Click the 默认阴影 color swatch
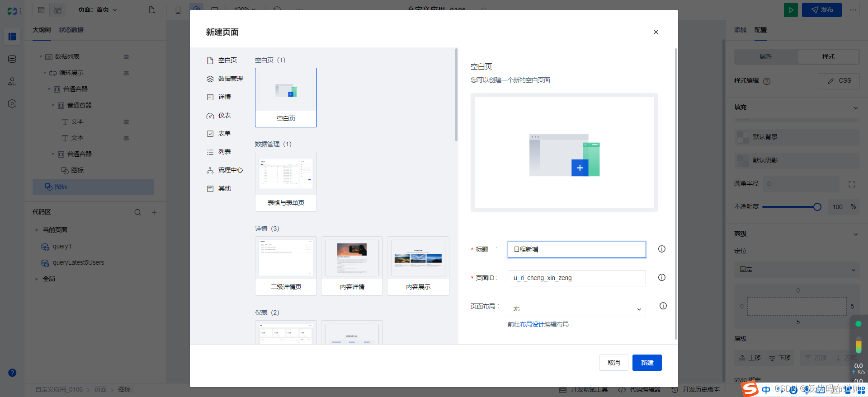This screenshot has width=868, height=397. [743, 160]
